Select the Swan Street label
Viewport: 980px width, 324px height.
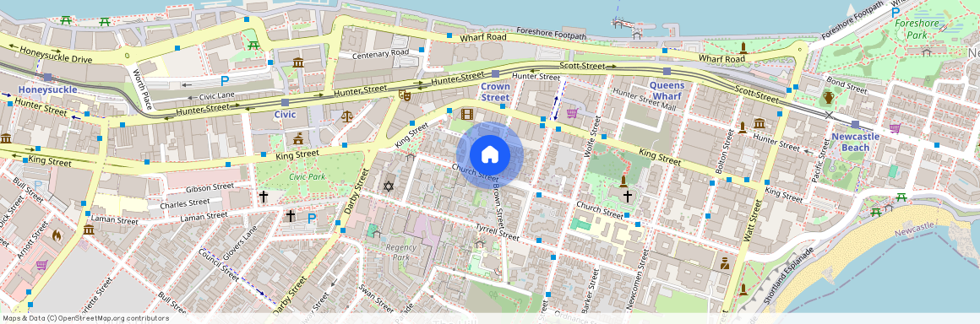[376, 299]
